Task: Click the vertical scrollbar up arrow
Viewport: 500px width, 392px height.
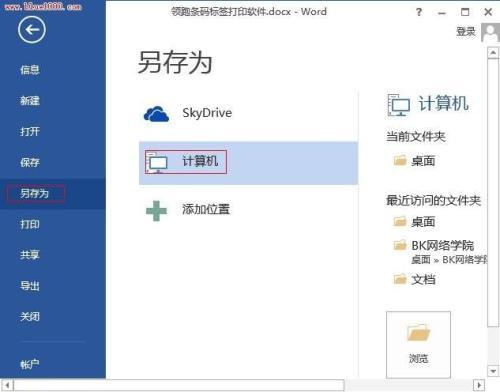Action: (493, 53)
